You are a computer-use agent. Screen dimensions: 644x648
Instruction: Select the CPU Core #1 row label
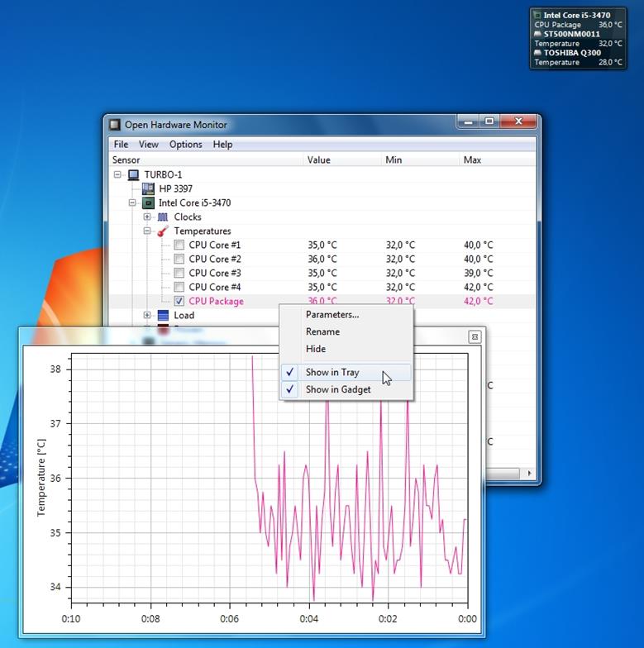point(215,245)
